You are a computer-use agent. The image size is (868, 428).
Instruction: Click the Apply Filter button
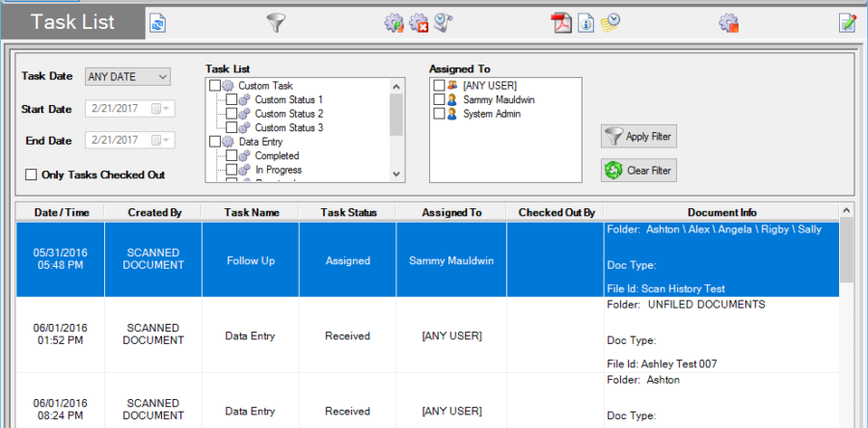637,137
